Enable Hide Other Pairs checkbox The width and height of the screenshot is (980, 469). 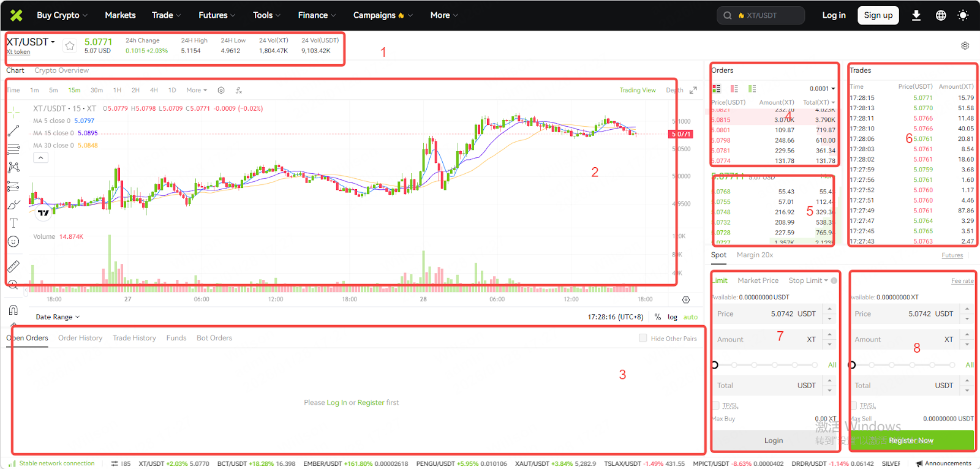click(643, 338)
